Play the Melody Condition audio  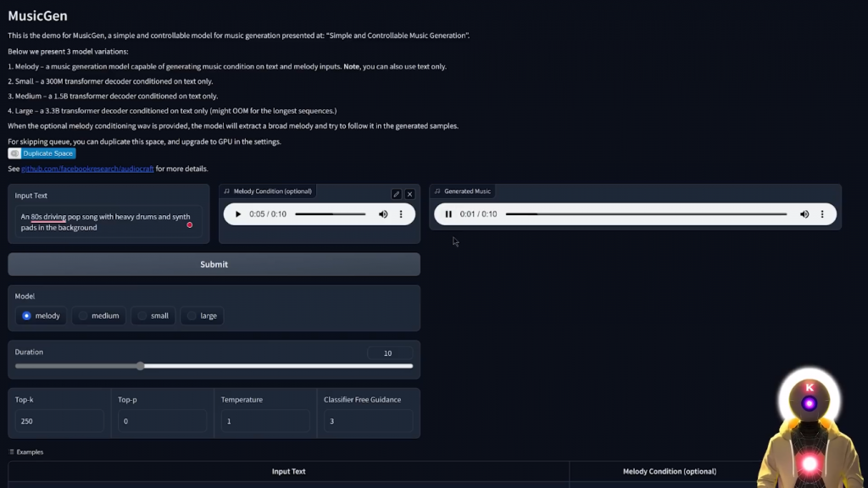click(x=238, y=214)
